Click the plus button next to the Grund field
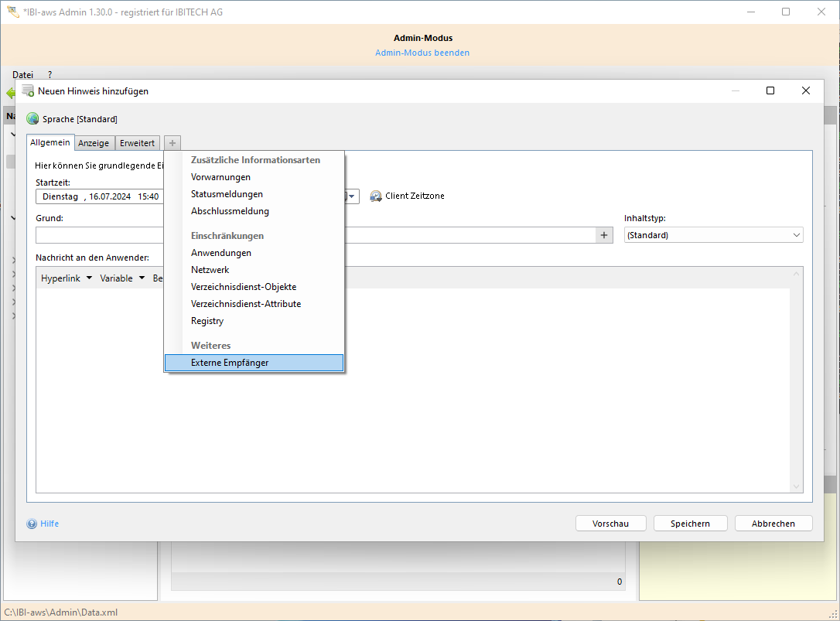 [x=604, y=235]
